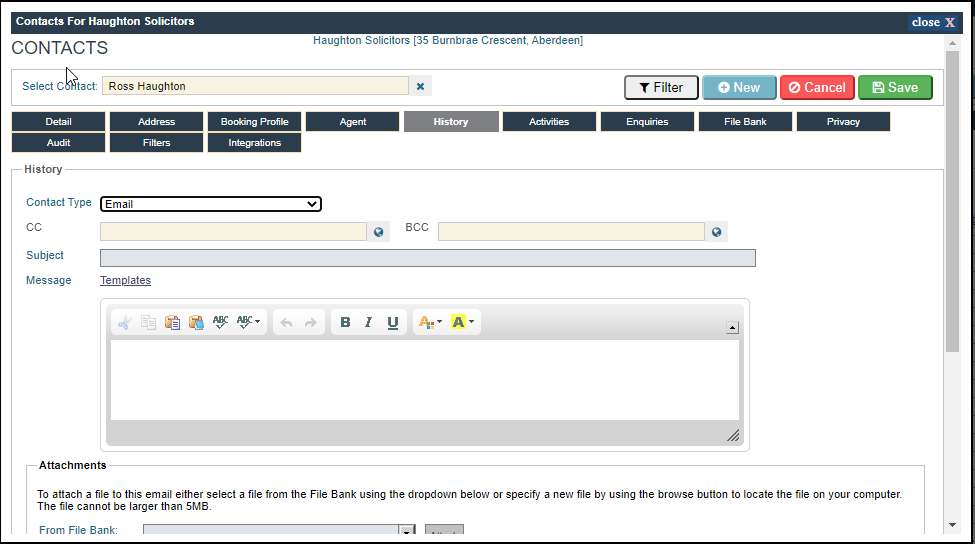Viewport: 975px width, 544px height.
Task: Click in the Select Contact field
Action: 256,86
